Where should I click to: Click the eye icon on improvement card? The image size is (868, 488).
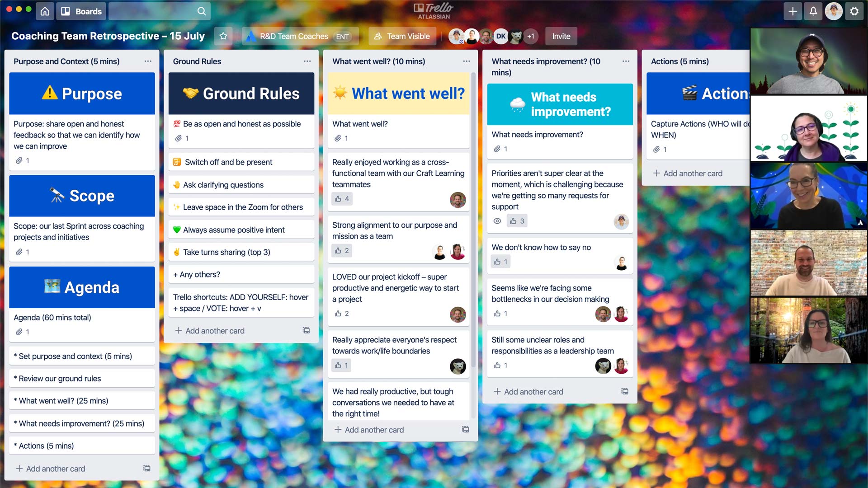[x=497, y=221]
